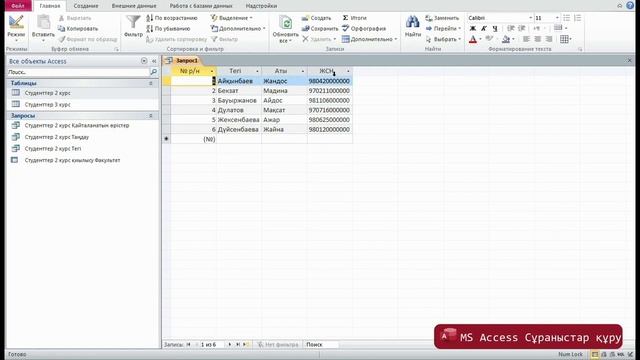Run Орфография spell check

click(364, 29)
